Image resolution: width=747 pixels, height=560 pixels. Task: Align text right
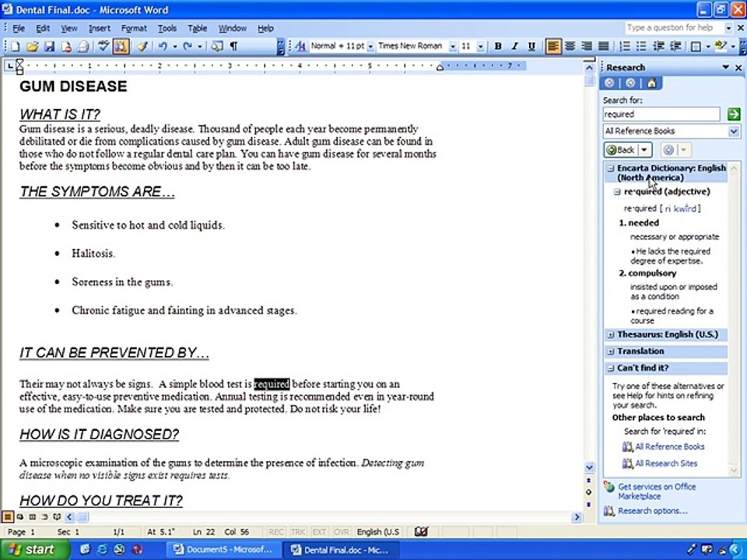click(587, 46)
